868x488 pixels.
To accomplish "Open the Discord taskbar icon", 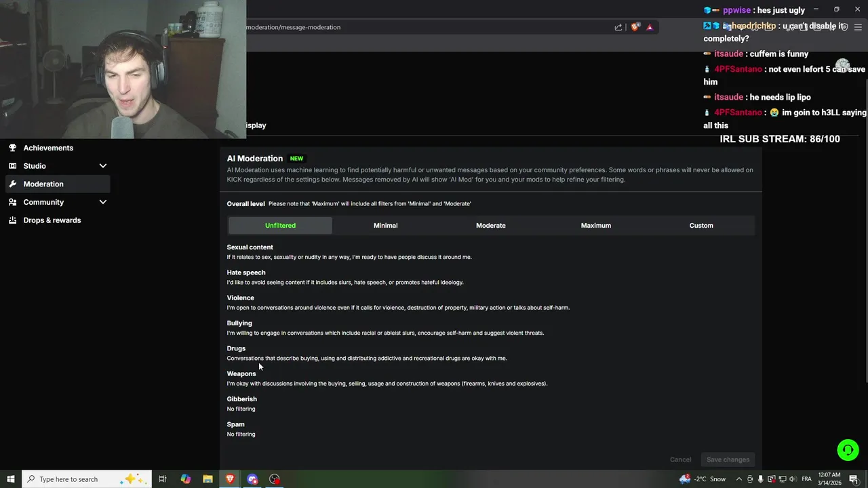I will tap(252, 479).
